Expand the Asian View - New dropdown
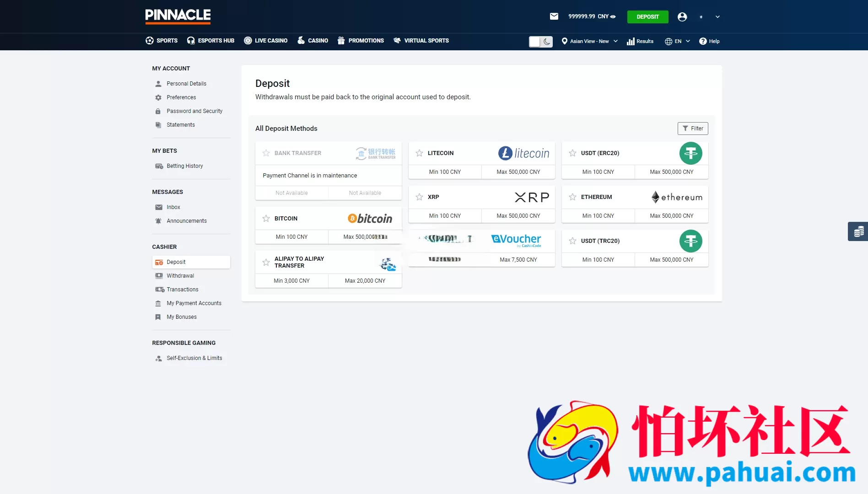 (x=590, y=41)
